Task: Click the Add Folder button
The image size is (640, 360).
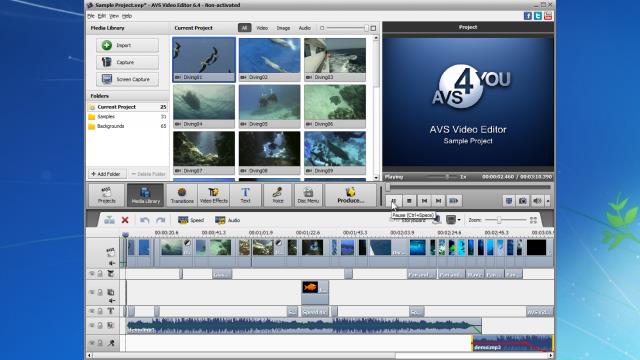Action: coord(106,174)
